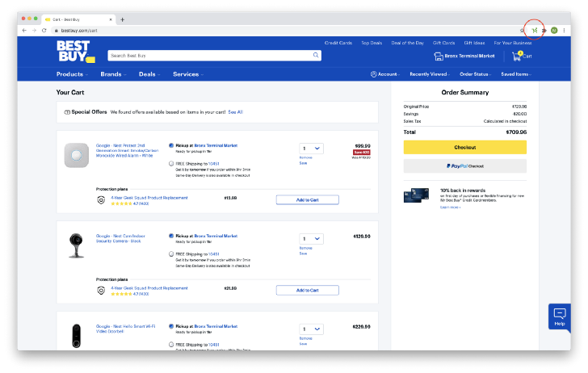This screenshot has width=588, height=373.
Task: Add Nest Cam protection plan to cart
Action: point(308,290)
